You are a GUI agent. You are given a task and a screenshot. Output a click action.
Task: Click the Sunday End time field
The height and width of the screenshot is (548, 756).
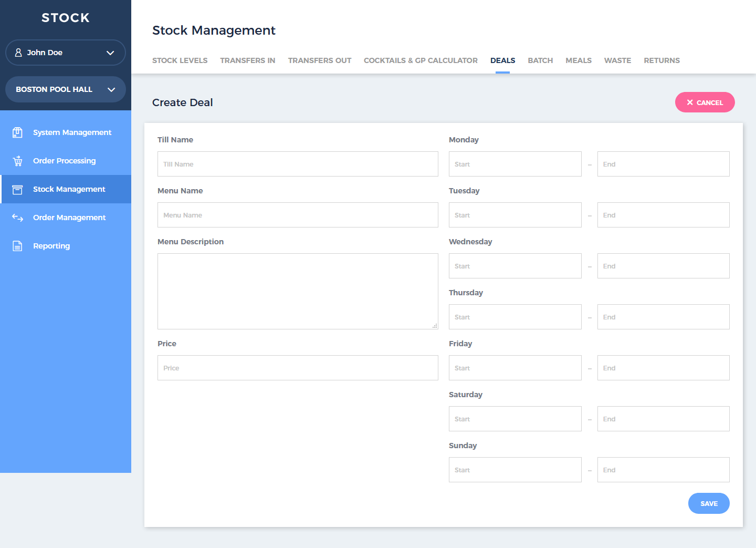(663, 470)
